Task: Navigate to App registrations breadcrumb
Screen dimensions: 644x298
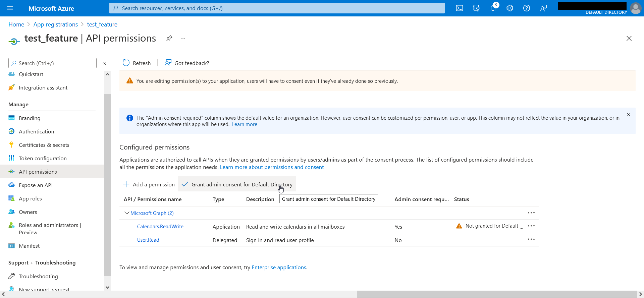Action: (x=56, y=24)
